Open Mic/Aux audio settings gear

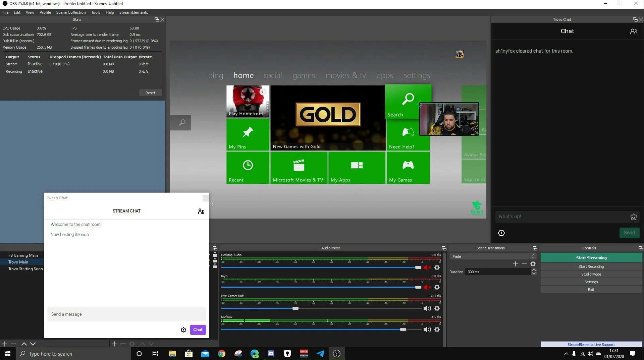[x=437, y=329]
